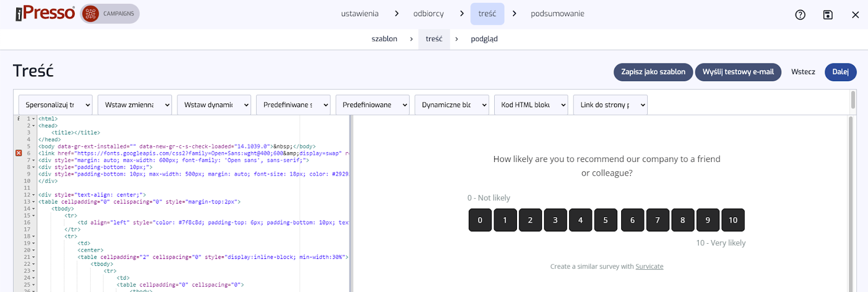Open the Campaigns module badge

point(110,14)
